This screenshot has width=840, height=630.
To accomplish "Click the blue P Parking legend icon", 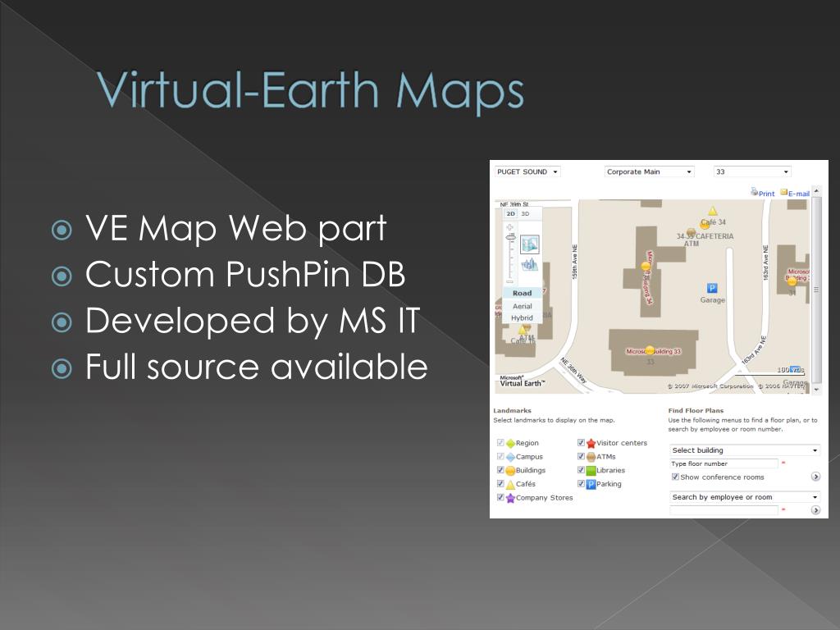I will click(591, 484).
